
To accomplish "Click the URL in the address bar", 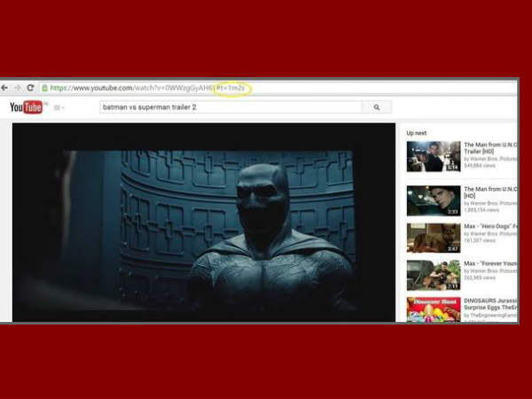I will 147,88.
